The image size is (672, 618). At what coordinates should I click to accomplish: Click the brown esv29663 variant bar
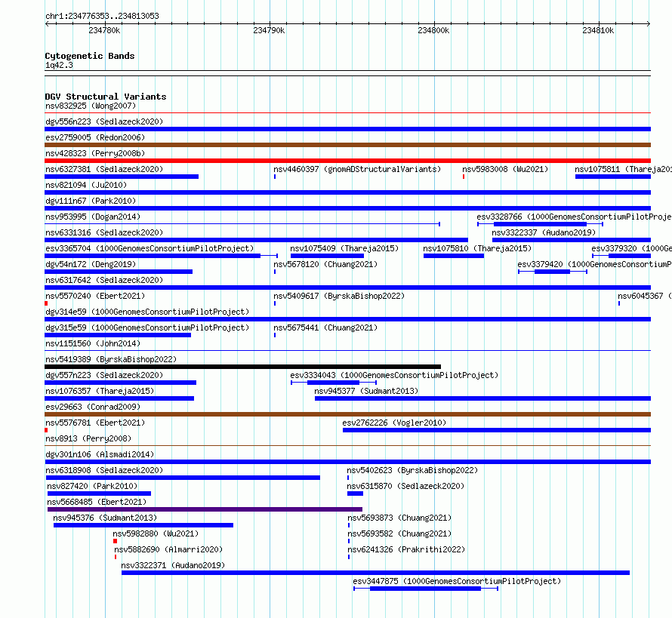pyautogui.click(x=347, y=414)
